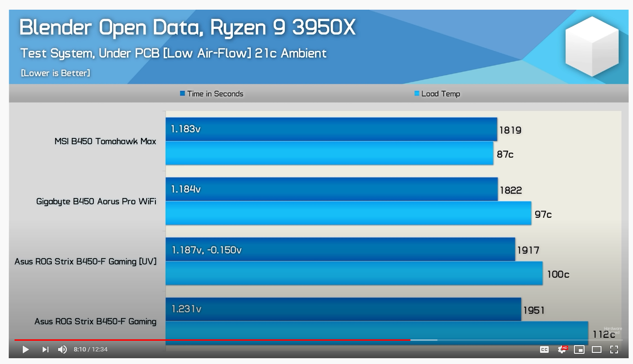Click the "1.187v, -0.150v" voltage value
633x364 pixels.
207,250
